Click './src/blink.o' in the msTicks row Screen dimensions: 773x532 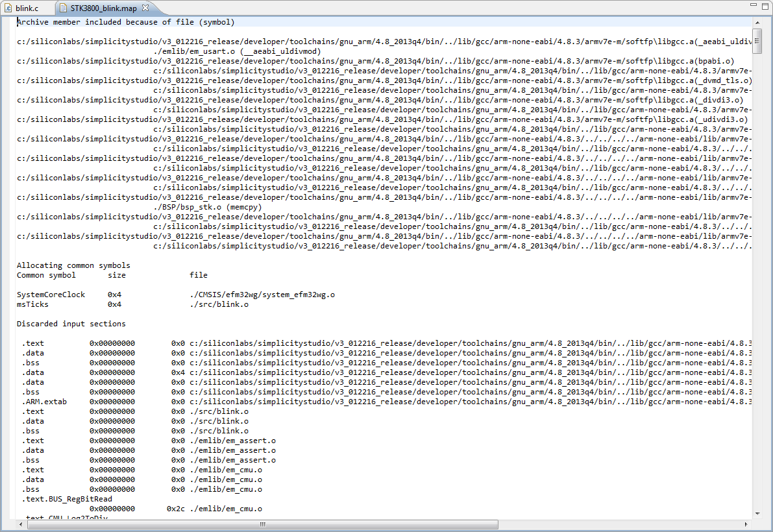point(219,304)
